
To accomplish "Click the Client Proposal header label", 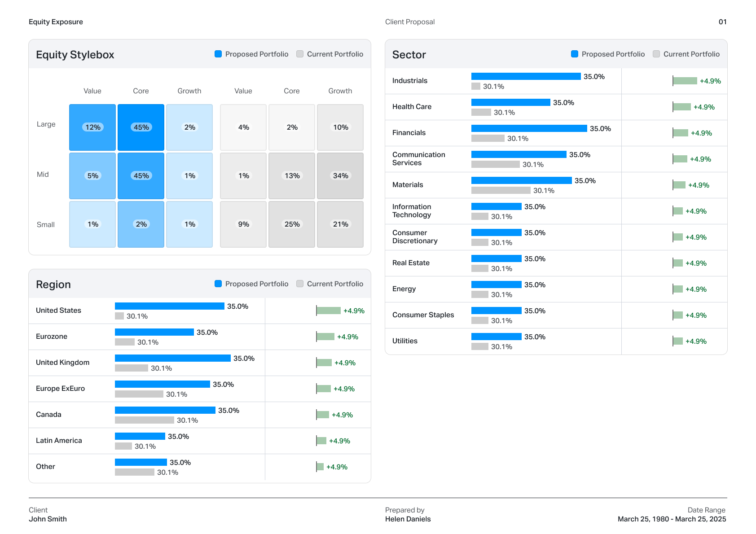I will [x=409, y=22].
